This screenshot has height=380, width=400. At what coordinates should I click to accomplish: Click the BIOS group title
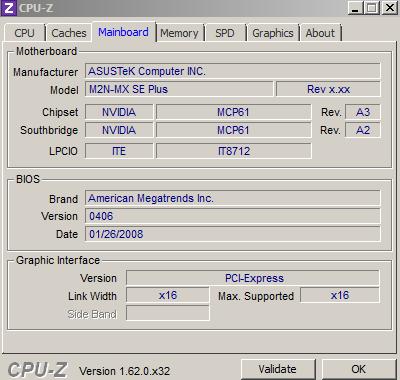pyautogui.click(x=28, y=179)
